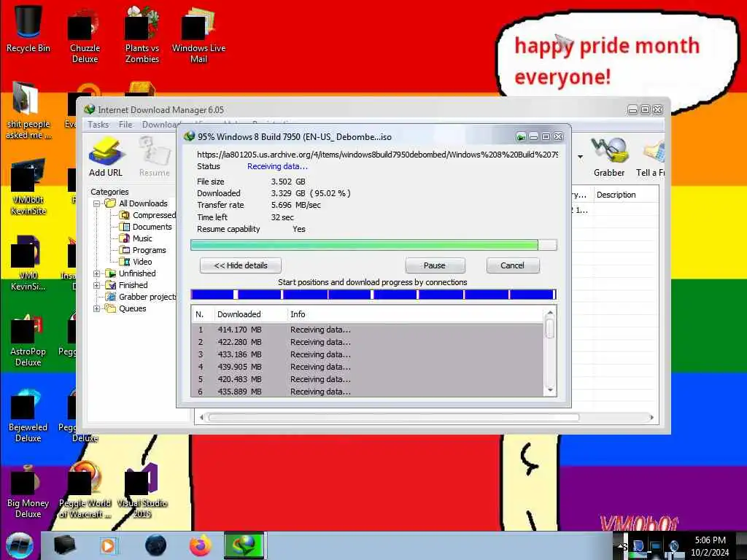Click the 5.696 MB/sec transfer rate value
The height and width of the screenshot is (560, 747).
[x=296, y=205]
